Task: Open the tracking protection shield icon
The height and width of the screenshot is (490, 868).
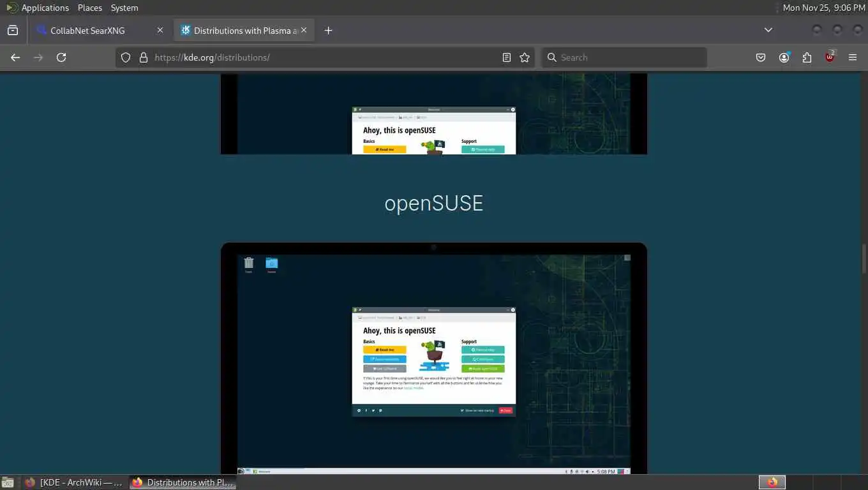Action: (x=126, y=57)
